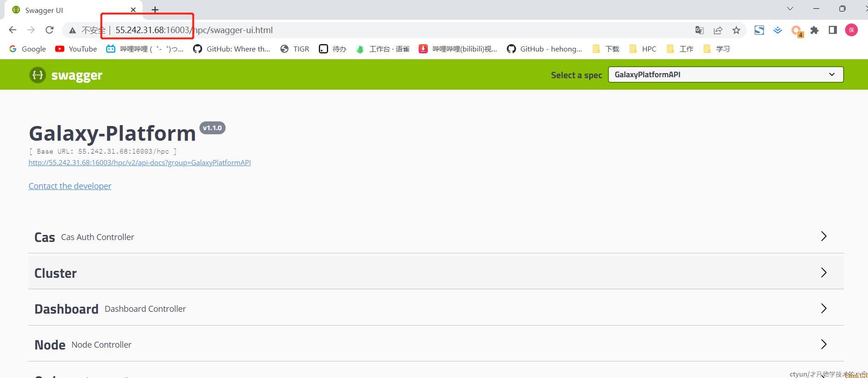Click the Galaxy-Platform title
The height and width of the screenshot is (378, 868).
pyautogui.click(x=112, y=133)
